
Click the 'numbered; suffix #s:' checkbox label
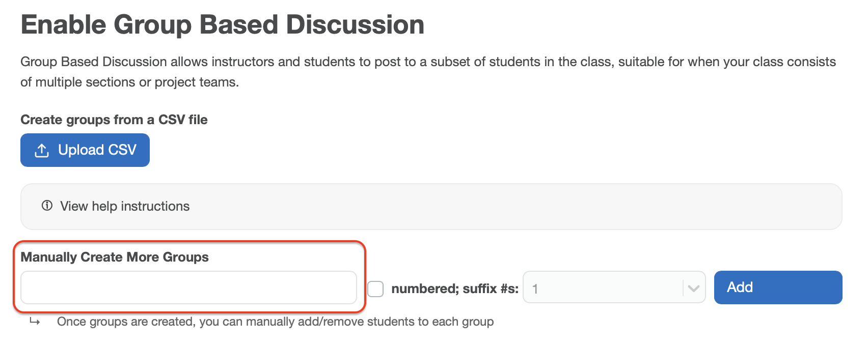tap(454, 289)
